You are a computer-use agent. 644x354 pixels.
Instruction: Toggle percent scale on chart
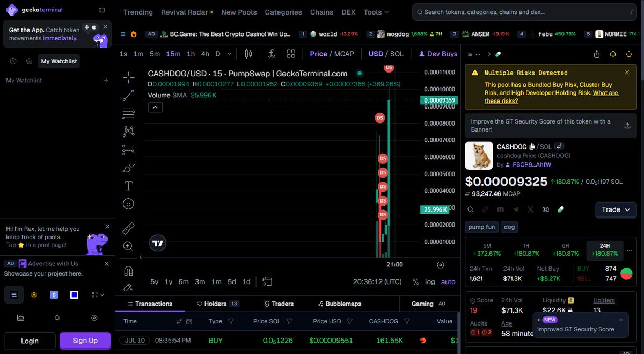coord(416,282)
